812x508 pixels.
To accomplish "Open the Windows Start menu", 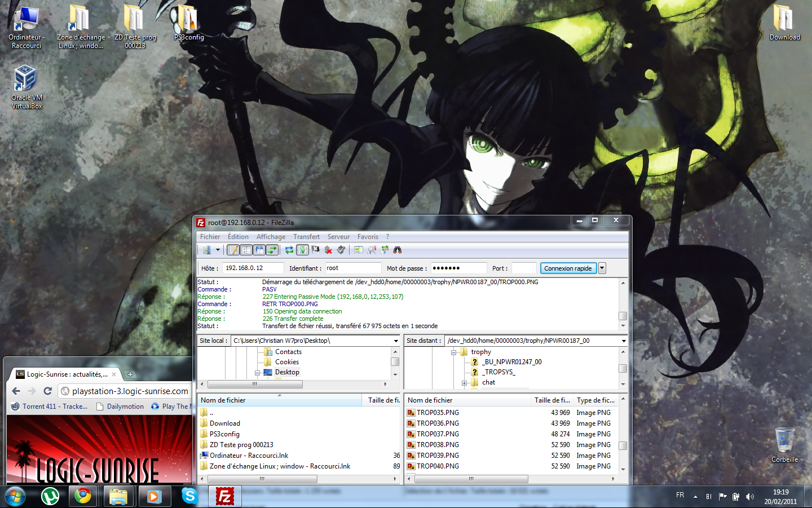I will [x=15, y=496].
